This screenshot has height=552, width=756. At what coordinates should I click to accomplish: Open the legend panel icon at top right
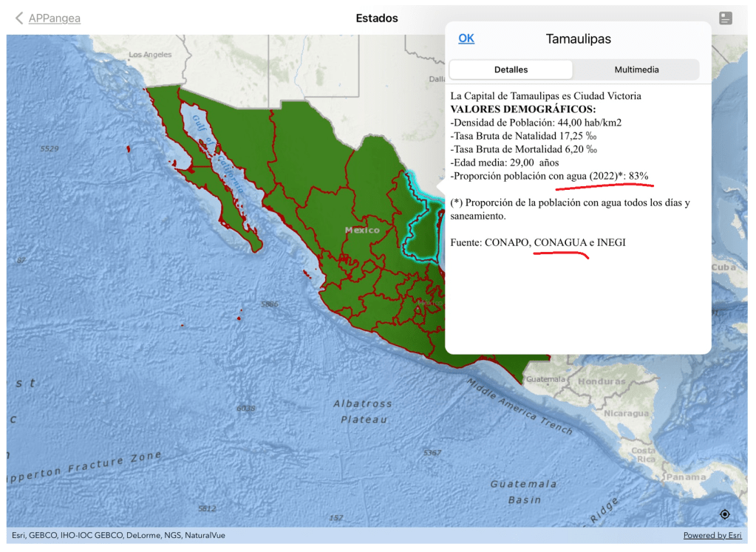coord(725,18)
